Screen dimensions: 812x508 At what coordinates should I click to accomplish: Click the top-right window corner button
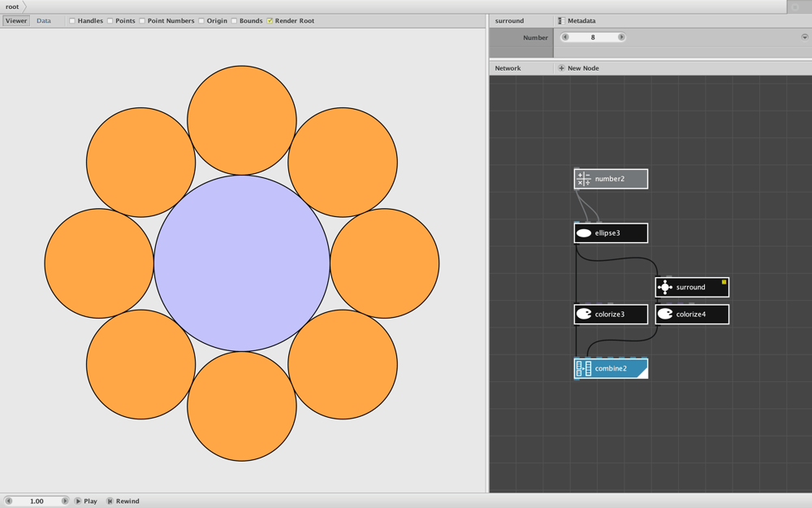point(796,7)
